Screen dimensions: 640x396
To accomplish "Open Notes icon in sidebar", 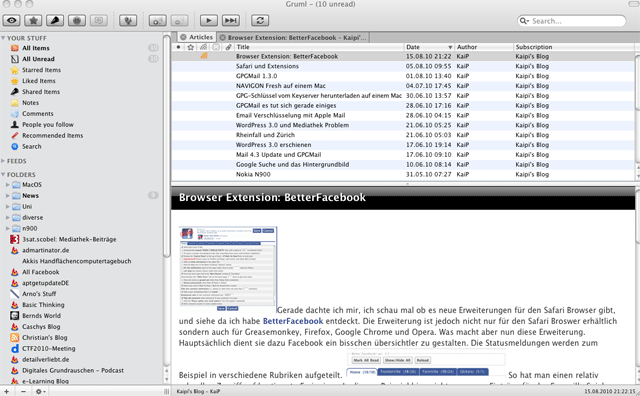I will [15, 102].
